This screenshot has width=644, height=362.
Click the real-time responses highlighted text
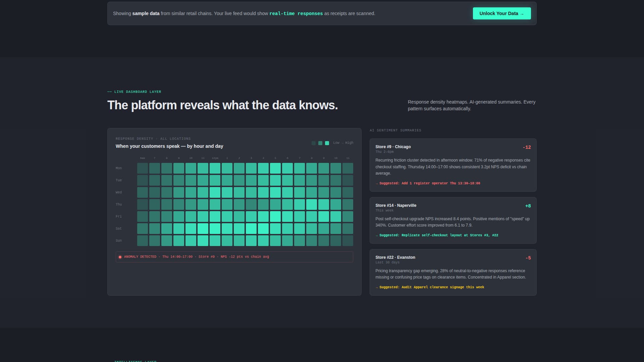pos(296,13)
